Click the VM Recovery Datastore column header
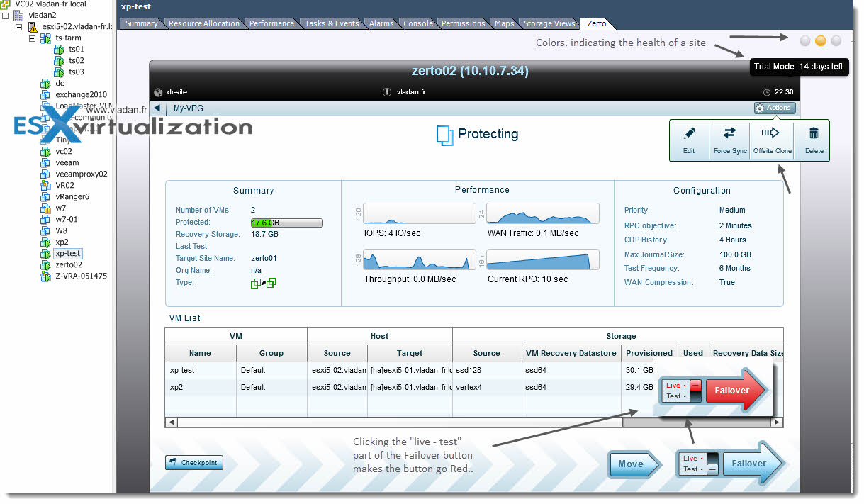The width and height of the screenshot is (864, 504). pyautogui.click(x=571, y=353)
